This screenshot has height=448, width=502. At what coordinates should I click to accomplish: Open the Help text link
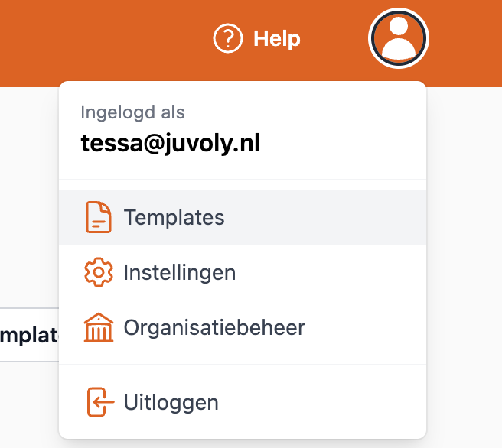click(x=277, y=38)
